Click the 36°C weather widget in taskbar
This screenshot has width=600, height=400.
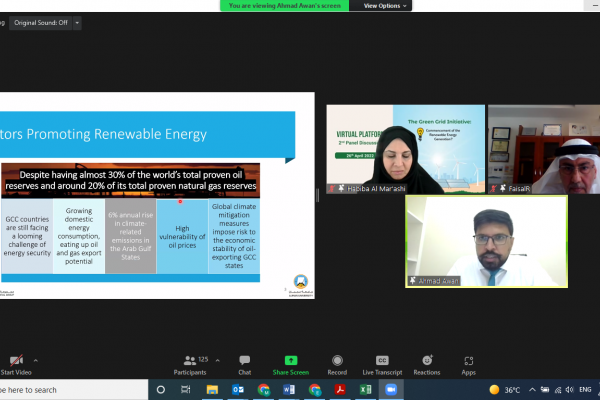tap(507, 389)
